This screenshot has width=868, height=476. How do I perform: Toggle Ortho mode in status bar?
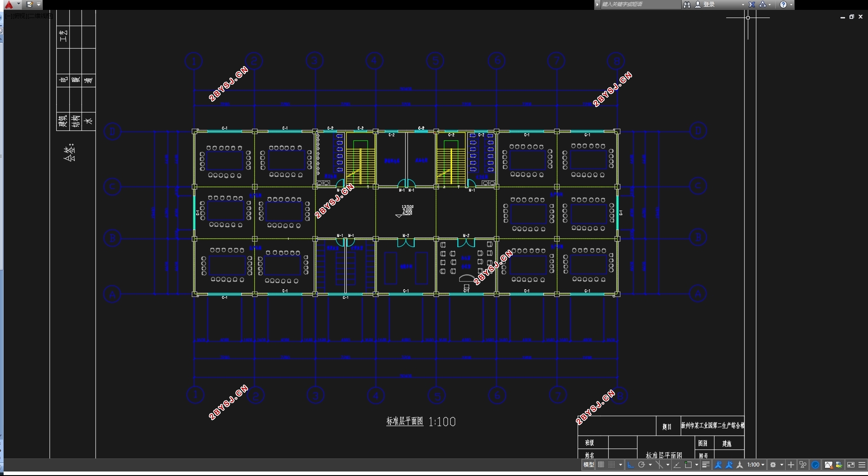click(631, 465)
